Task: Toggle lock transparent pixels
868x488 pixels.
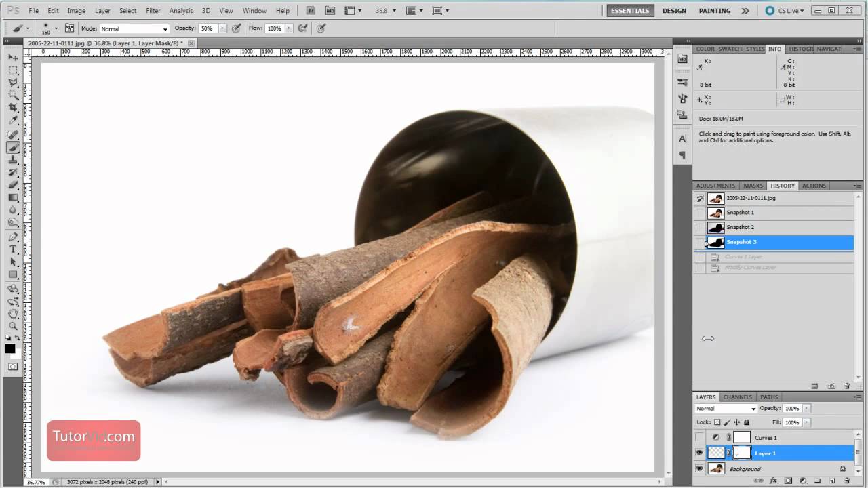Action: tap(717, 422)
